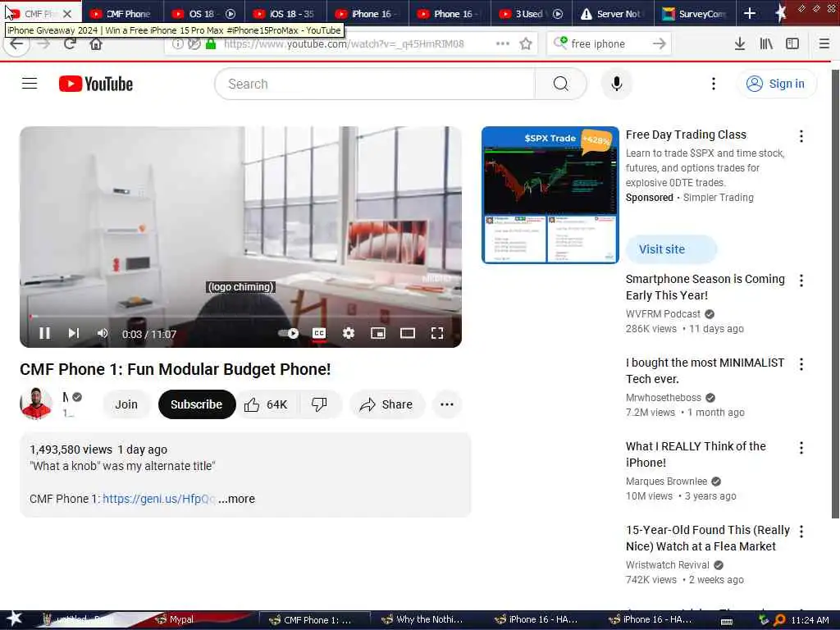Open I bought the most MINIMALIST Tech video

(x=705, y=371)
